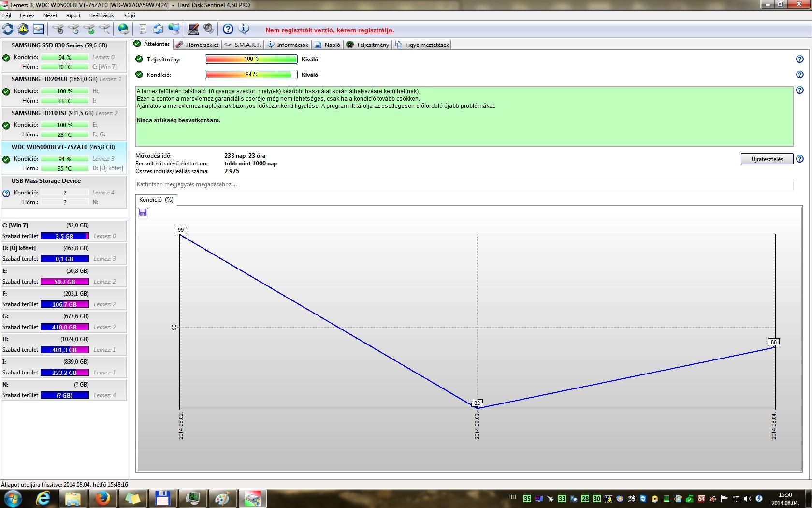This screenshot has width=812, height=508.
Task: Click help icon beside Újratesztelés button
Action: (x=800, y=159)
